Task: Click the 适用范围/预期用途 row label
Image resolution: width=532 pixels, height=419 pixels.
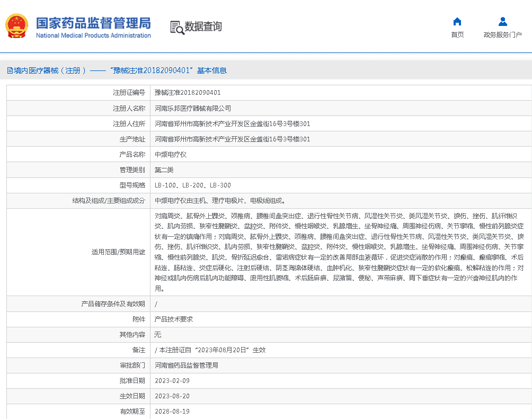Action: [x=118, y=252]
